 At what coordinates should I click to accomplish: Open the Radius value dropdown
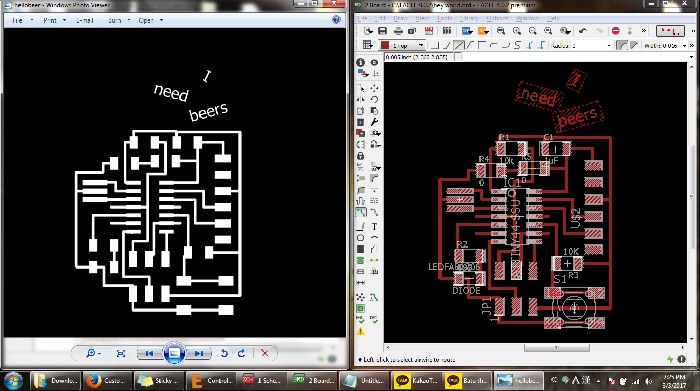608,46
